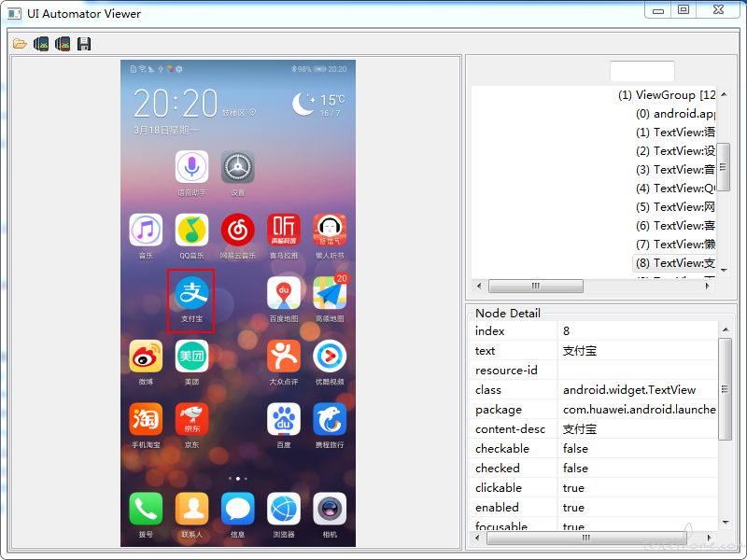Select the 京东 JD app icon
747x560 pixels.
tap(191, 419)
